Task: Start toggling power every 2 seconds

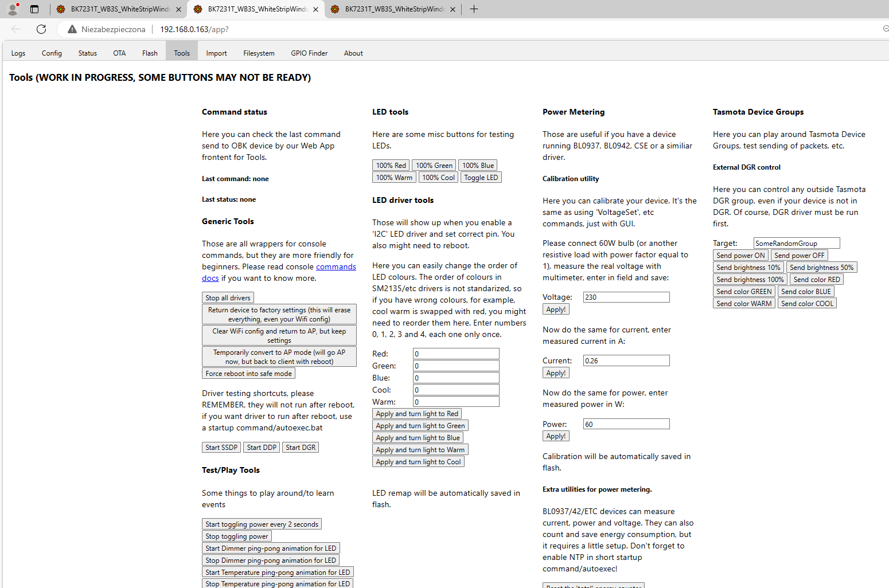Action: pyautogui.click(x=262, y=524)
